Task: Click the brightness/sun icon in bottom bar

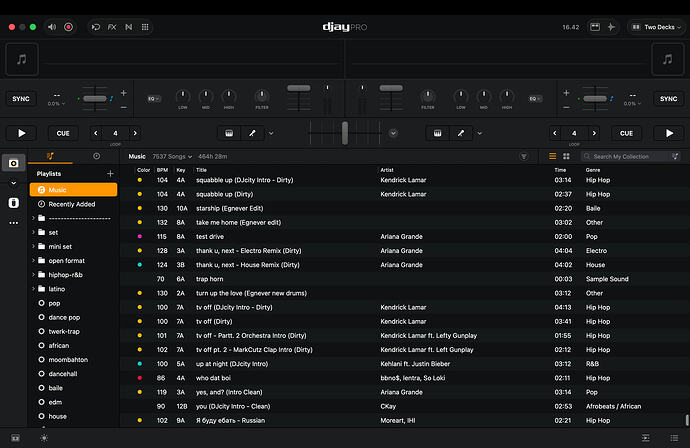Action: click(44, 438)
